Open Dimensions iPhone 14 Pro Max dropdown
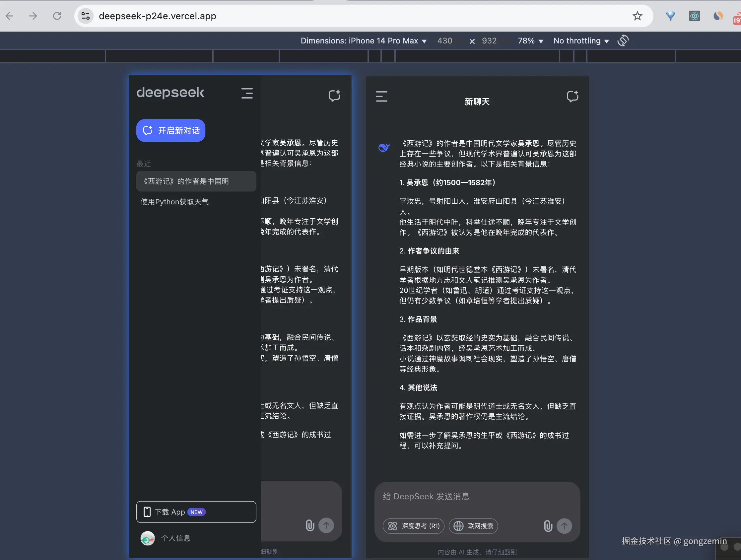This screenshot has width=741, height=560. (x=364, y=41)
